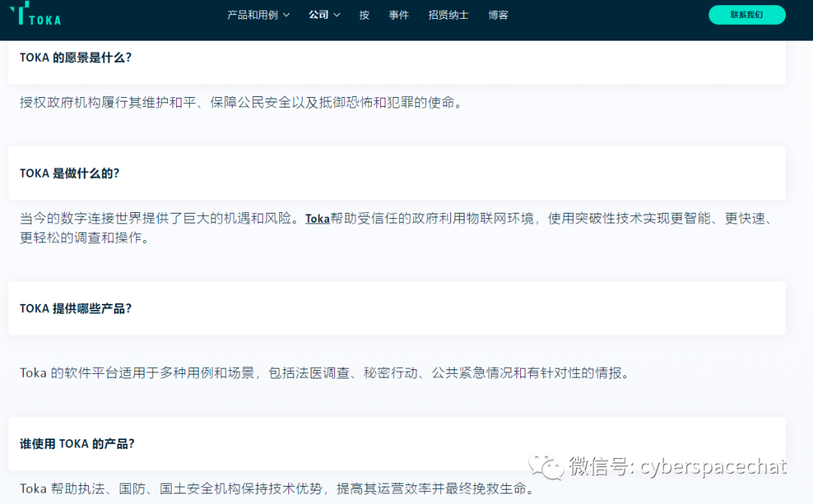This screenshot has width=813, height=504.
Task: Expand the chevron next to 公司
Action: [x=337, y=15]
